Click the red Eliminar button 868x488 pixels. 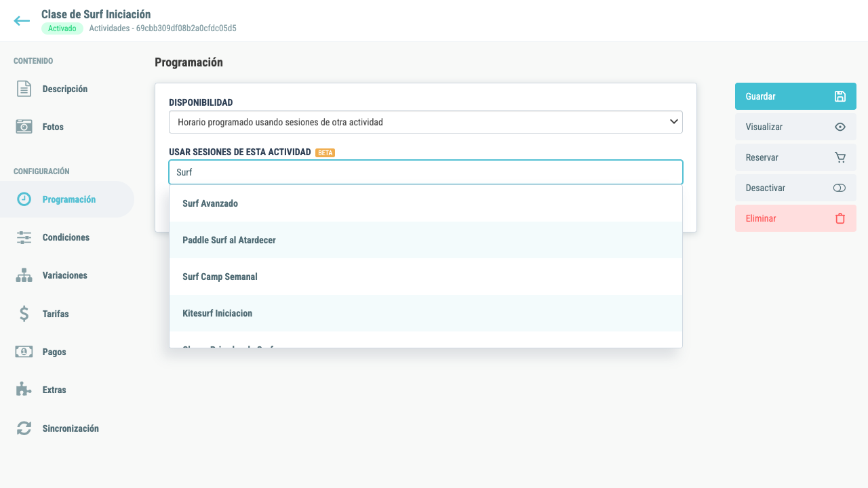(795, 218)
